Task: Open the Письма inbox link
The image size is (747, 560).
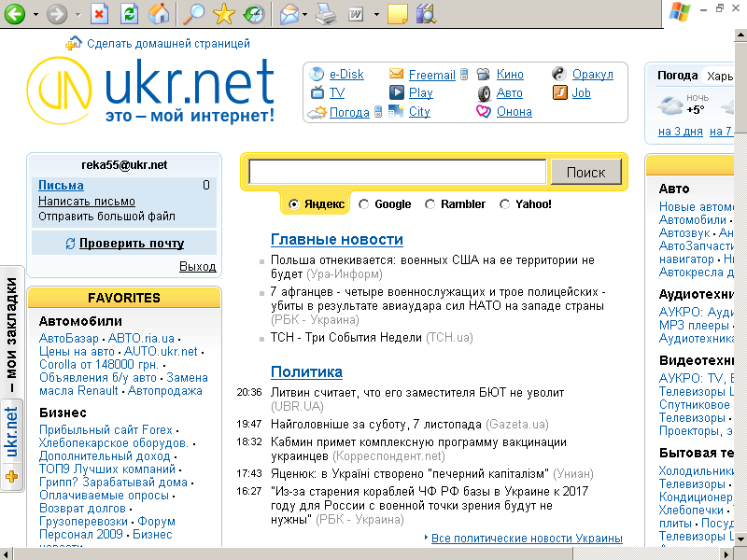Action: (61, 185)
